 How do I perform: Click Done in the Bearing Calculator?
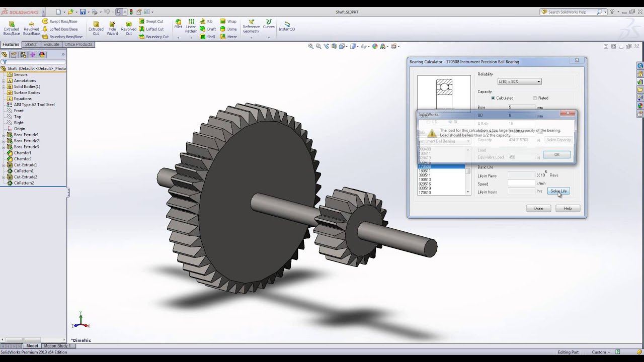(538, 208)
